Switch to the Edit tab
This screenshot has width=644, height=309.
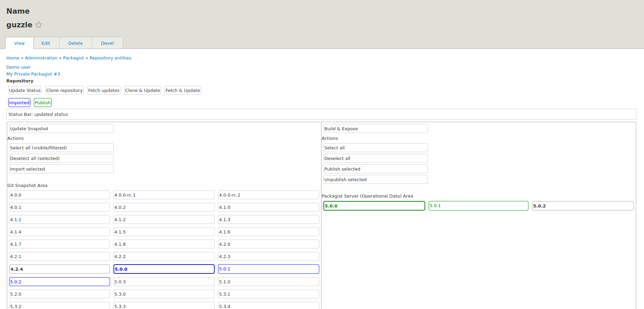[x=46, y=43]
